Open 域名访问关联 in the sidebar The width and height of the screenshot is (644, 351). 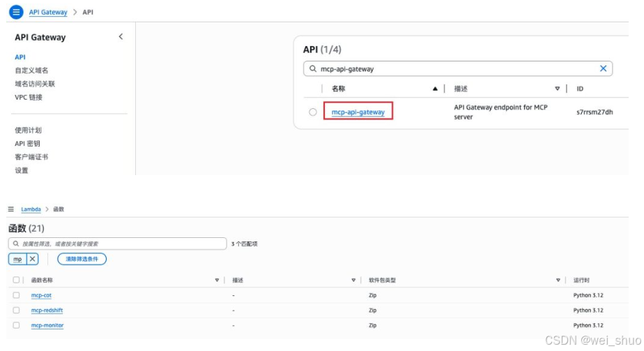[x=35, y=84]
